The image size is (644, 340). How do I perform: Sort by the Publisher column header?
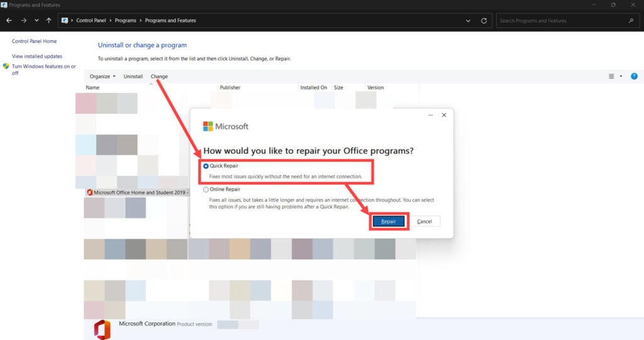[x=230, y=88]
